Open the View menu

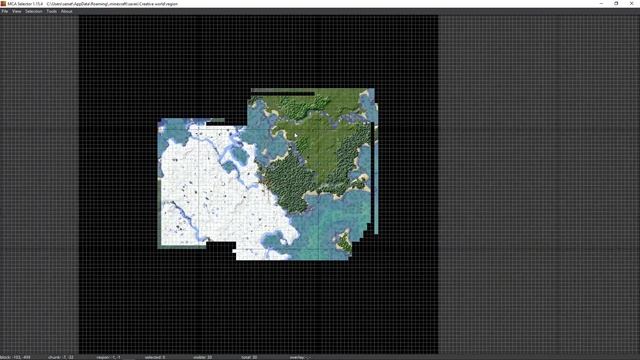[16, 11]
